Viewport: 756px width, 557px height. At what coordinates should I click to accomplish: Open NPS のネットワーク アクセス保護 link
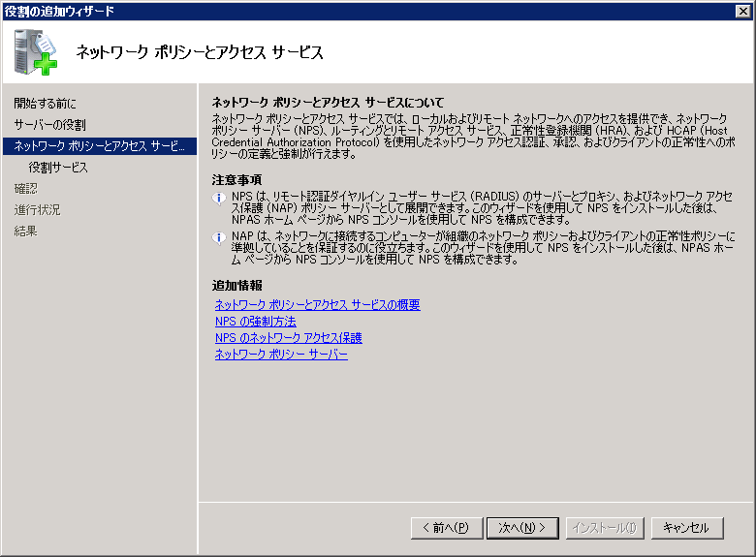pos(288,338)
